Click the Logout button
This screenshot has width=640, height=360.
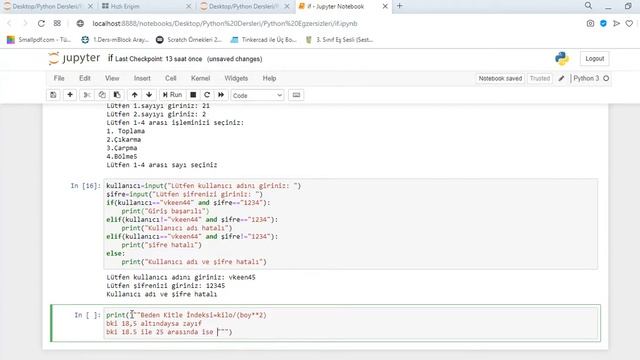(x=594, y=59)
